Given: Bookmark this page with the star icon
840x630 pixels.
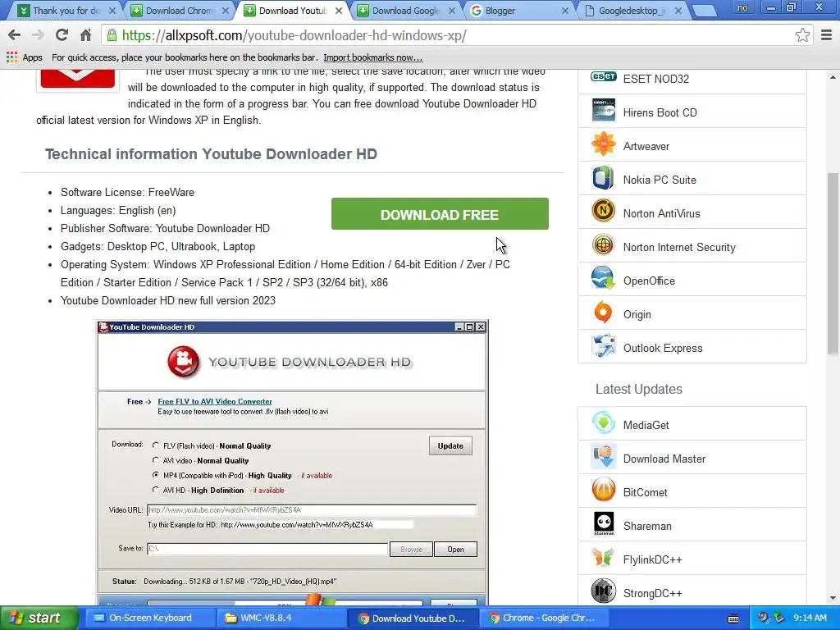Looking at the screenshot, I should tap(802, 35).
